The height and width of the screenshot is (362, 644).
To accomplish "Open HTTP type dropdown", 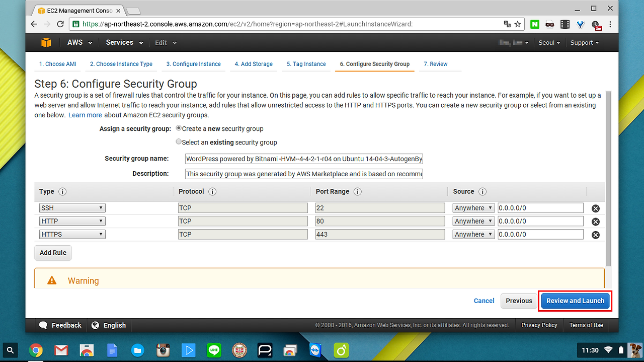I will pyautogui.click(x=72, y=221).
